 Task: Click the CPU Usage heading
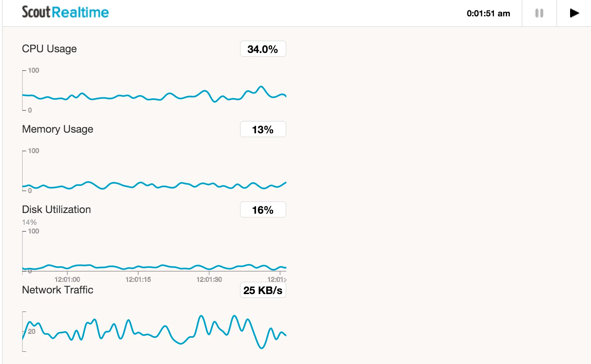pyautogui.click(x=49, y=49)
